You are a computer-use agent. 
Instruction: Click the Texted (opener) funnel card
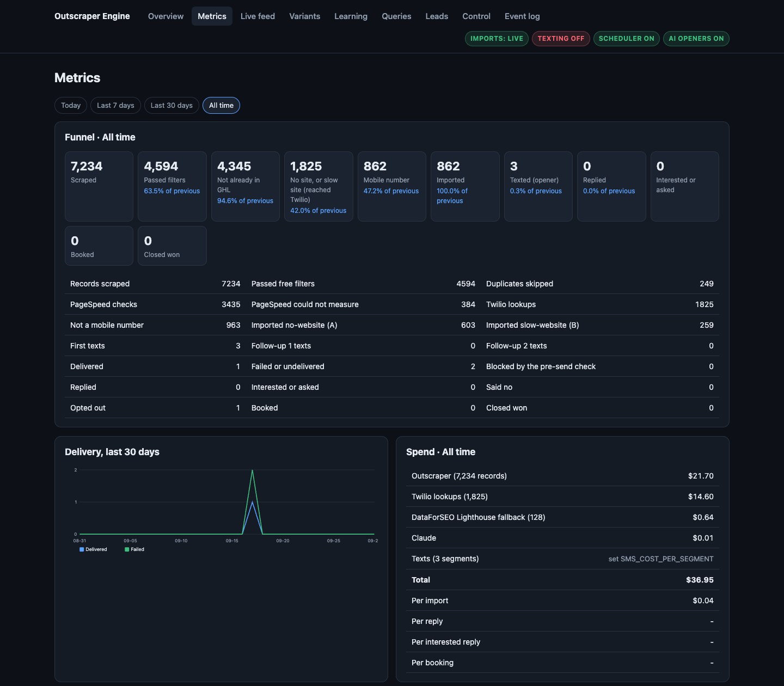click(x=538, y=186)
